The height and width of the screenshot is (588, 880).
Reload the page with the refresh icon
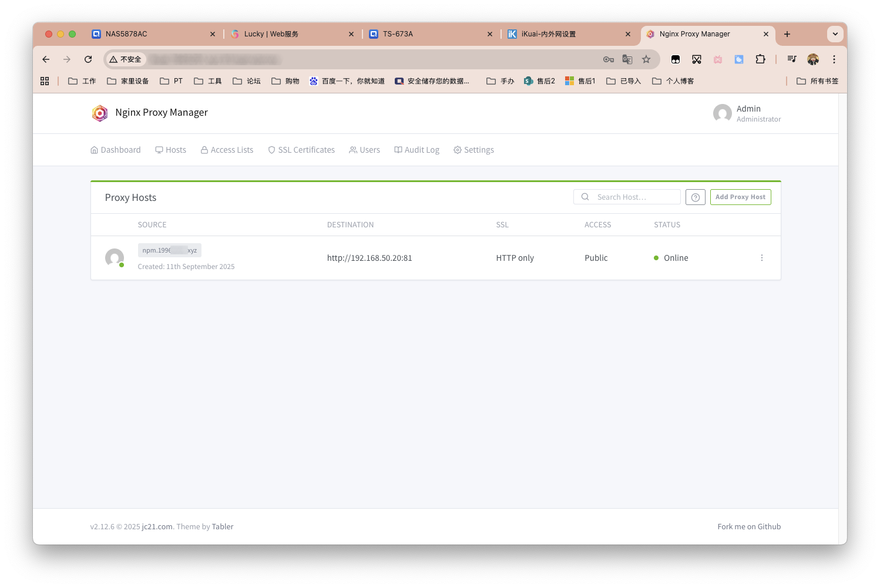88,59
